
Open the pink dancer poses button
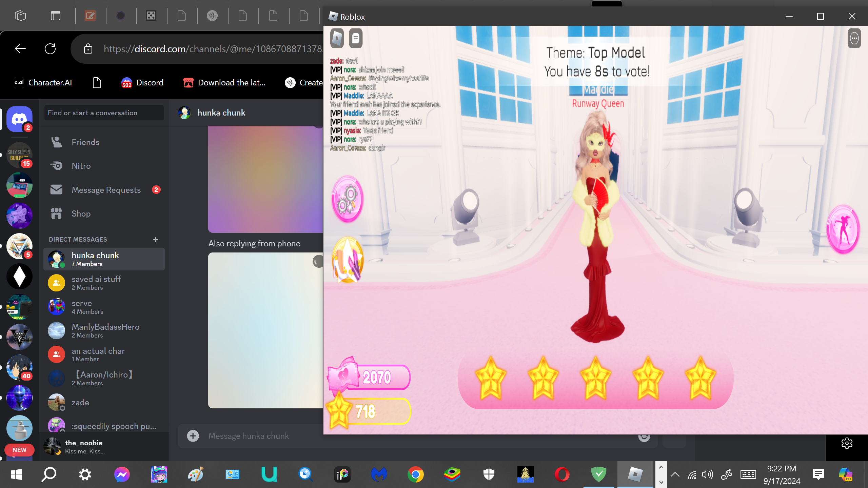(843, 229)
